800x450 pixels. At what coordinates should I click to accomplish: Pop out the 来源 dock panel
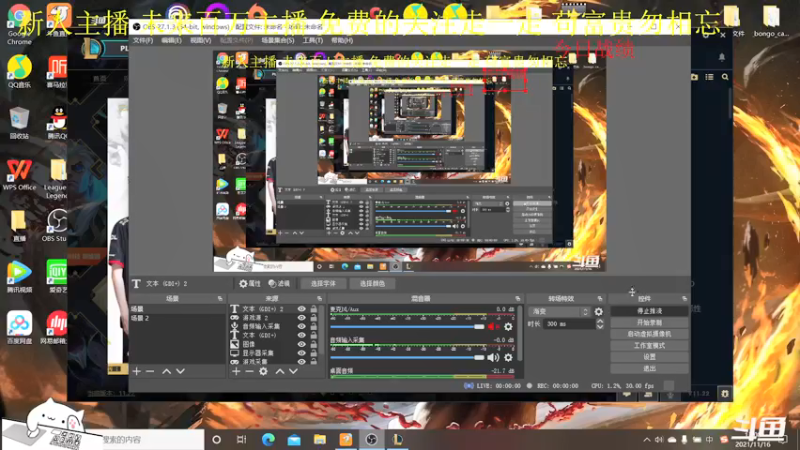[x=319, y=298]
